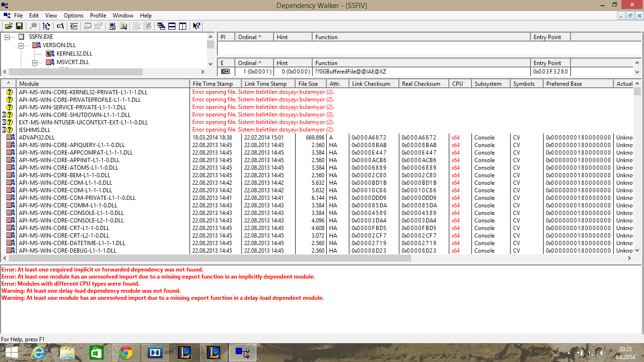Click 'Modules with different CPU types' error
This screenshot has width=644, height=362.
coord(70,284)
